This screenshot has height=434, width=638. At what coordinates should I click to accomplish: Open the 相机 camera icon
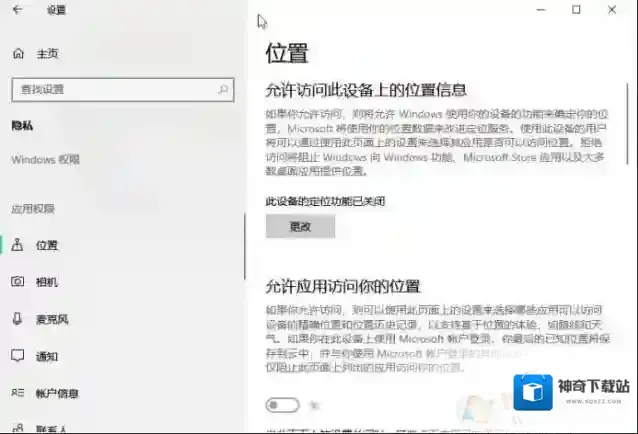tap(18, 282)
